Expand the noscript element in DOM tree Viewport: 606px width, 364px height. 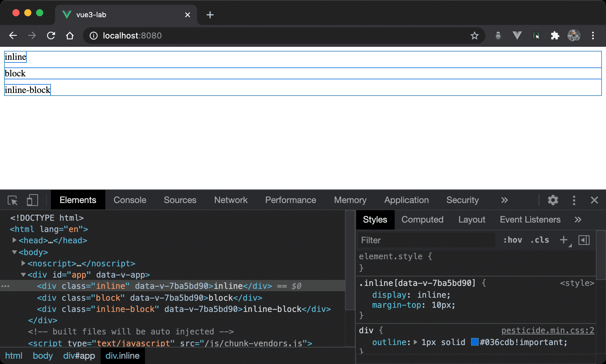[x=23, y=263]
